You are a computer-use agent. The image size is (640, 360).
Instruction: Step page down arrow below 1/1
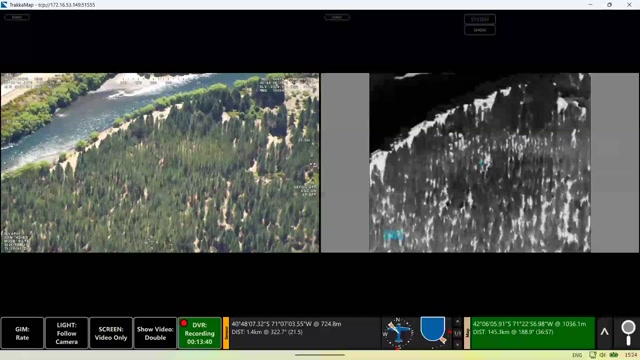(458, 344)
